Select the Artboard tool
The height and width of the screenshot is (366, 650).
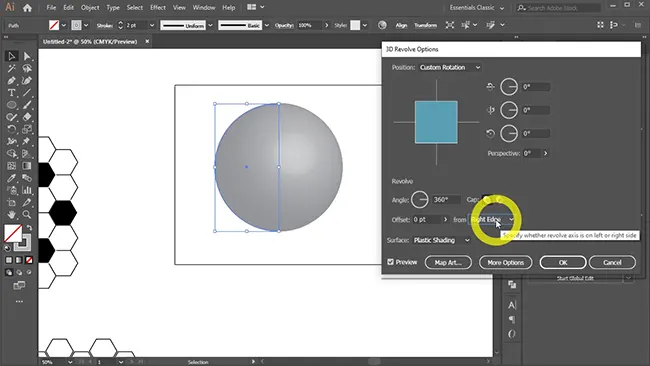pos(12,203)
